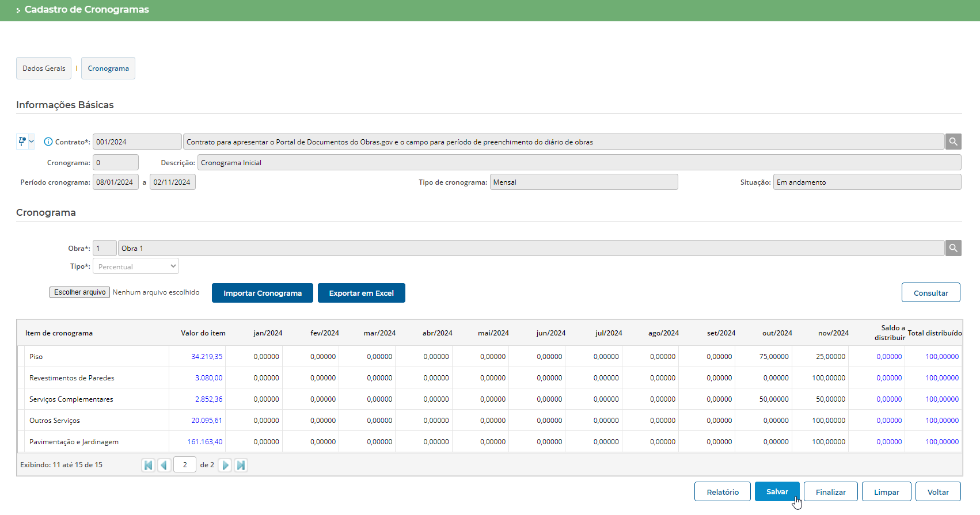Click the Finalizar button

coord(830,492)
